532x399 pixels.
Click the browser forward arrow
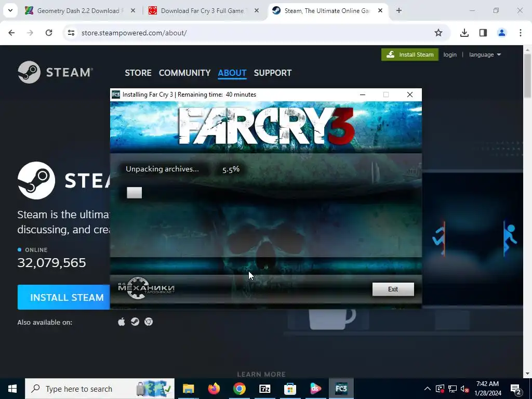pos(30,33)
